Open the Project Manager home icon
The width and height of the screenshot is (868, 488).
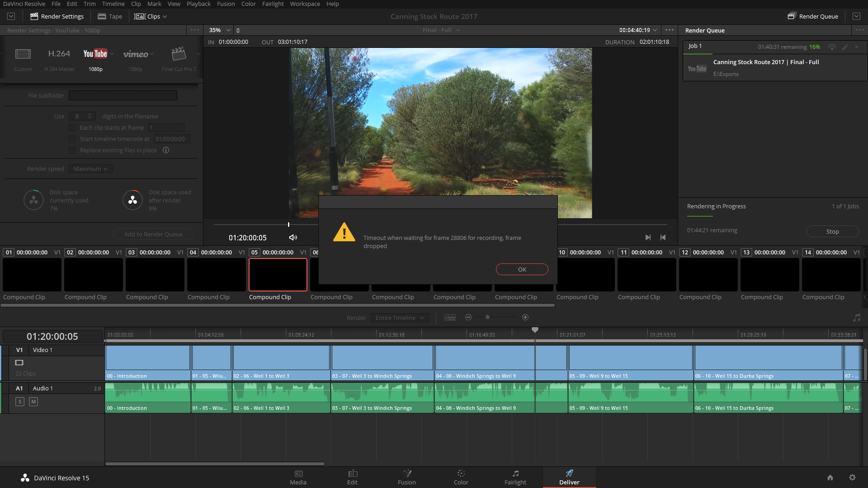(830, 478)
